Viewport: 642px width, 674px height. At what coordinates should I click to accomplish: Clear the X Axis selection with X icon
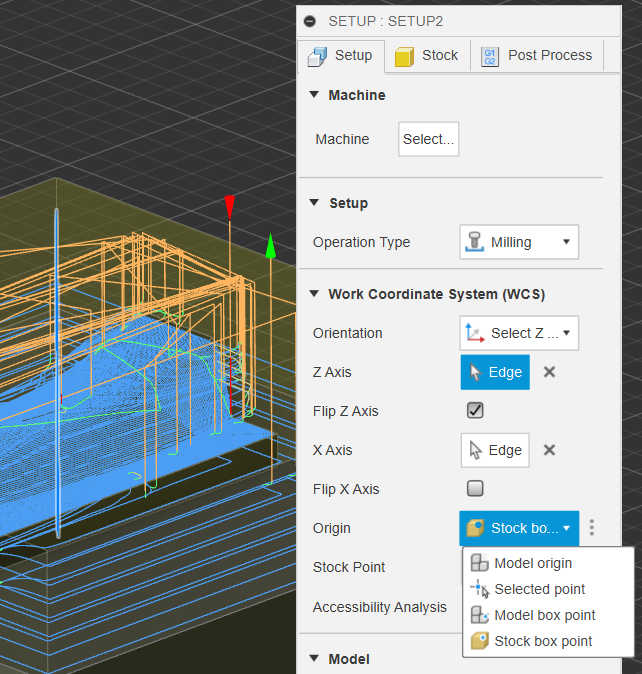click(549, 450)
